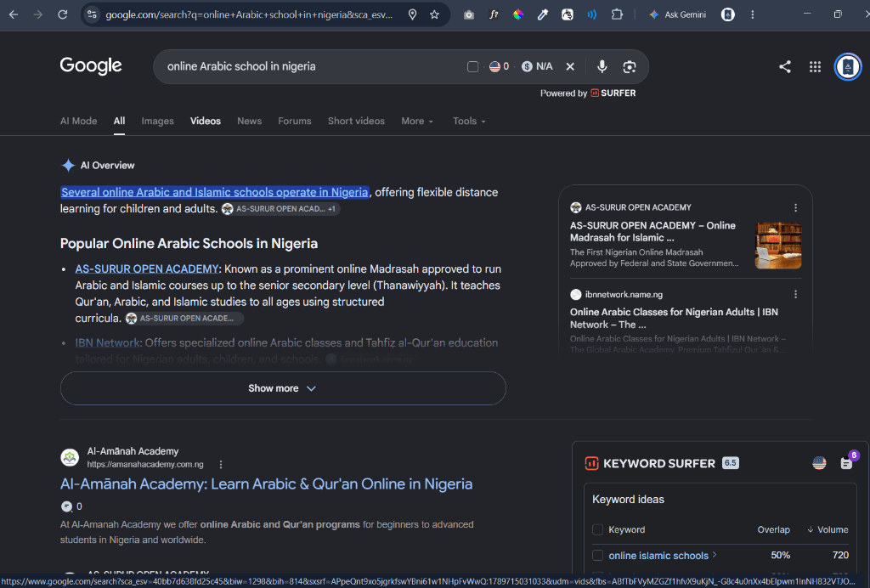Click AS-SURUR card library thumbnail
This screenshot has height=588, width=870.
tap(778, 246)
